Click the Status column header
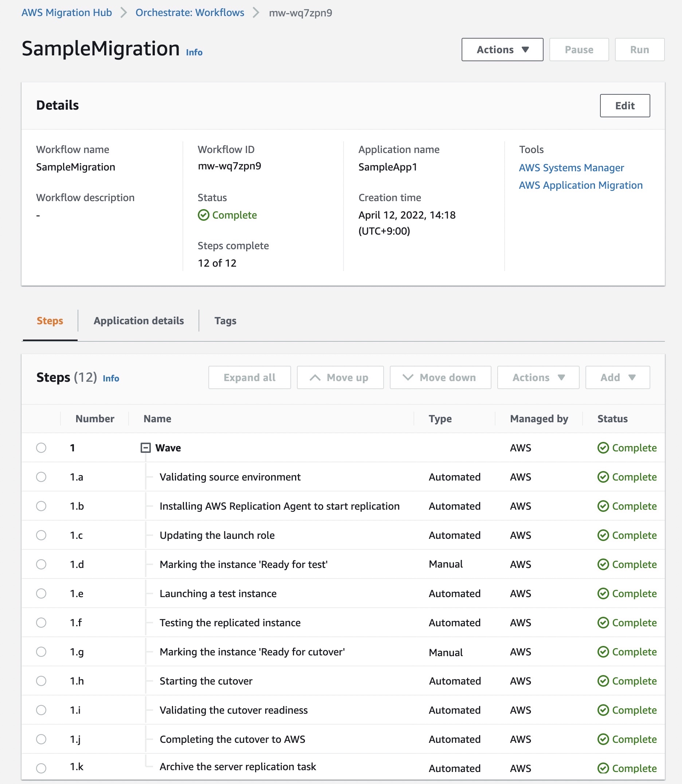 click(x=612, y=419)
